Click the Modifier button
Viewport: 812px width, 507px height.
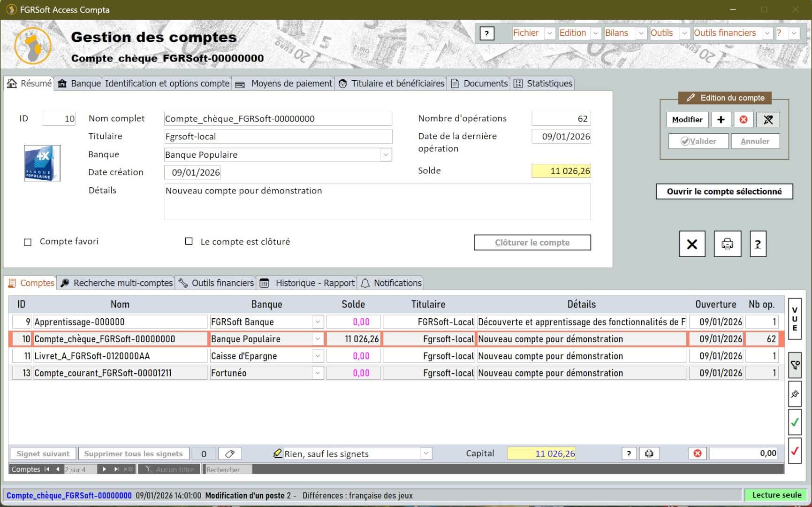(x=687, y=120)
